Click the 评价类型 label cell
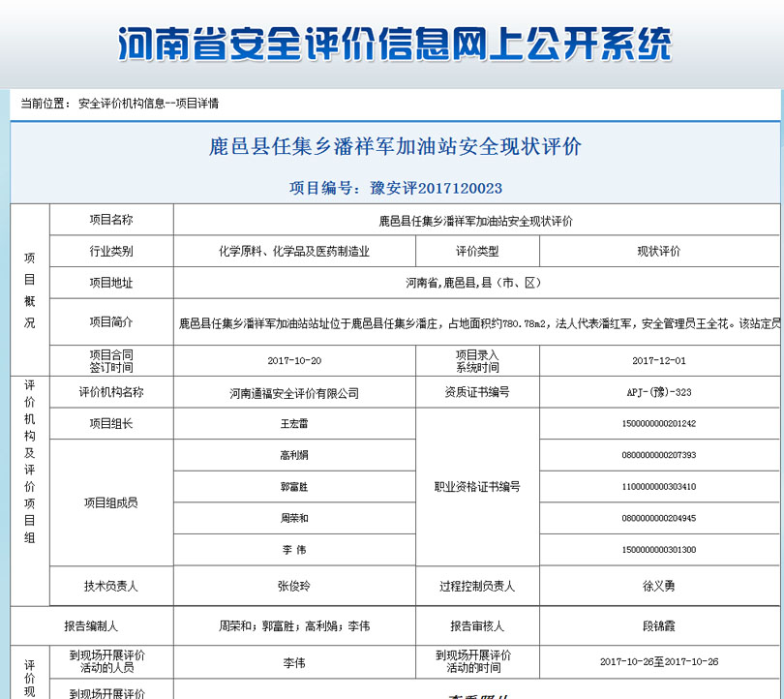Screen dimensions: 784x699 pyautogui.click(x=477, y=251)
